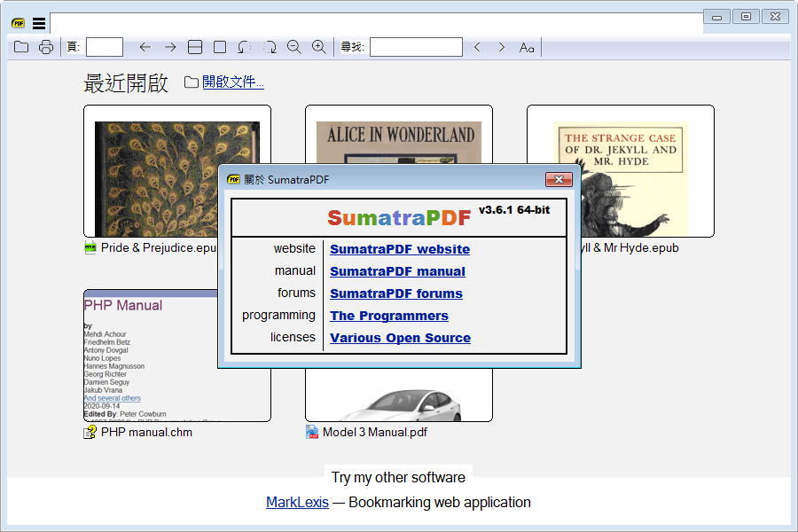The width and height of the screenshot is (798, 532).
Task: Click the SumatraPDF logo in the title bar
Action: [17, 22]
